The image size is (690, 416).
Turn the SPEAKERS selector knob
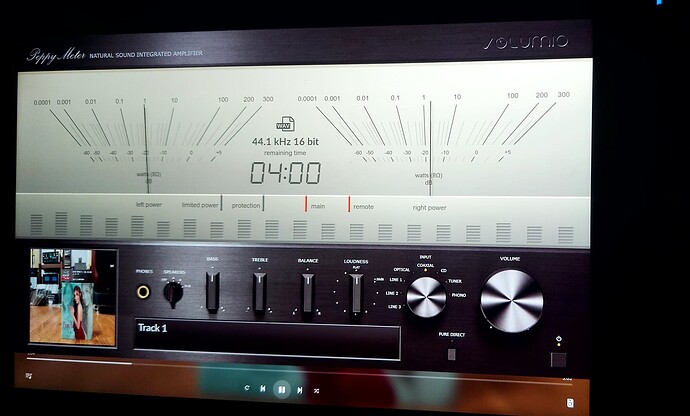point(173,293)
